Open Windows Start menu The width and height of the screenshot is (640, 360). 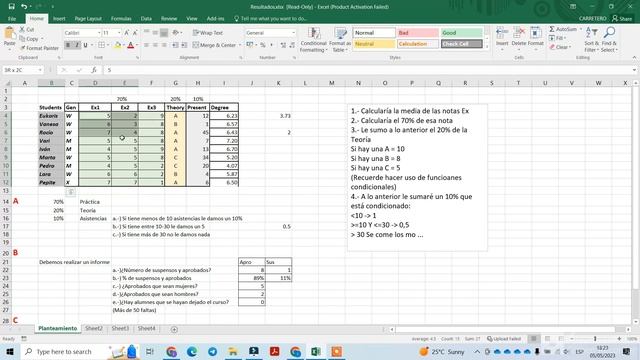10,351
